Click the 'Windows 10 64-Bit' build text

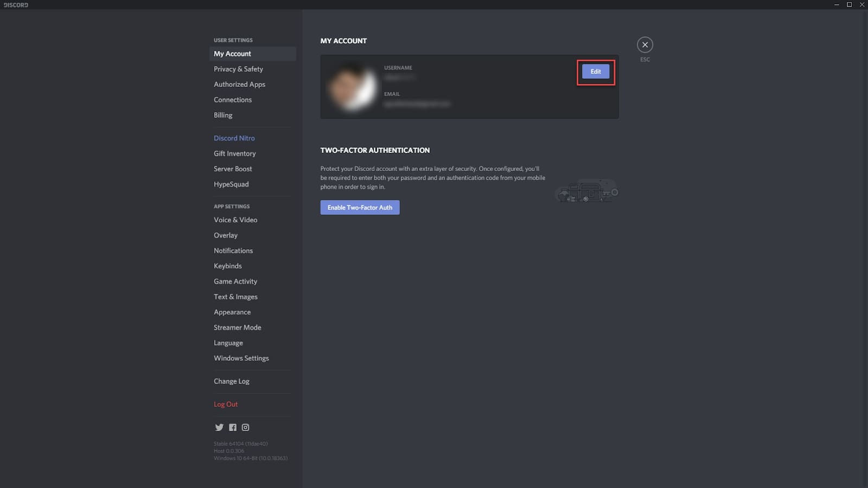[251, 458]
